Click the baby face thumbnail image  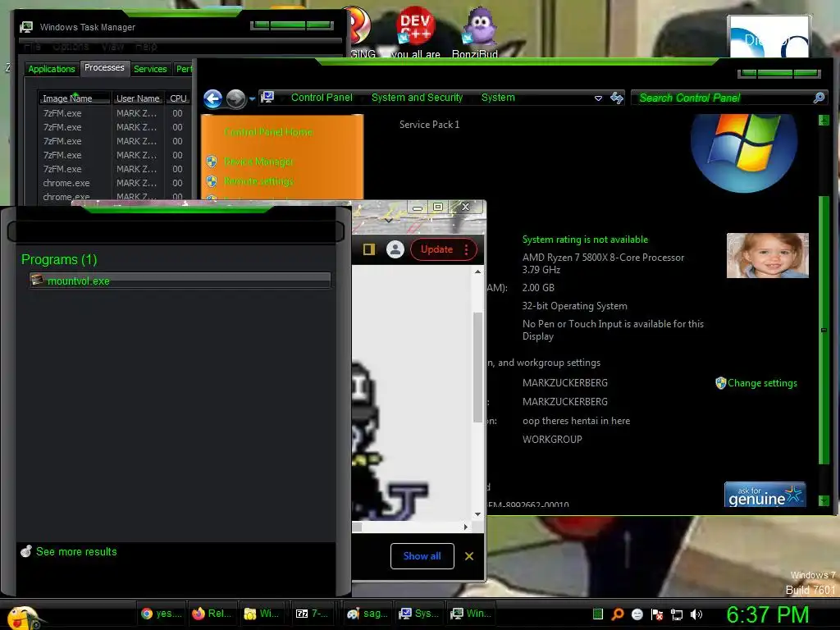tap(767, 256)
